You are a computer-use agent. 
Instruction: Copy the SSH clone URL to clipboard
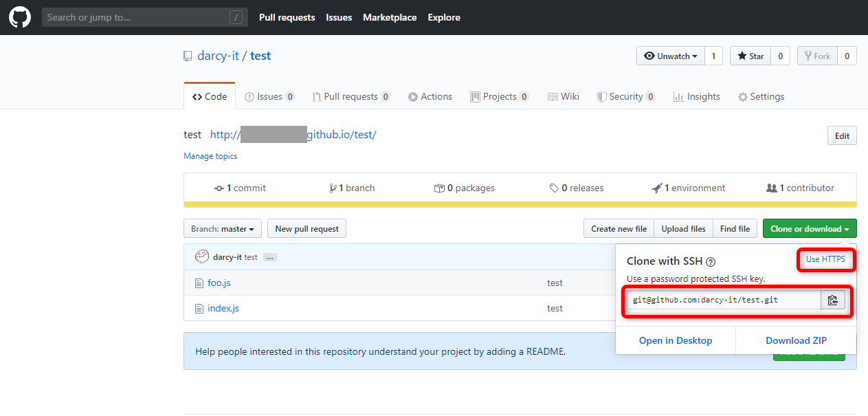pyautogui.click(x=833, y=299)
